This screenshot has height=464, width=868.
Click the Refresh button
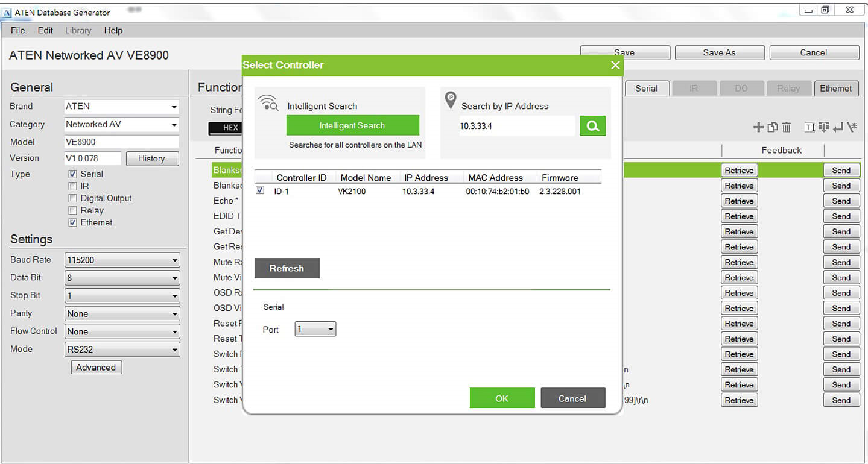click(287, 269)
